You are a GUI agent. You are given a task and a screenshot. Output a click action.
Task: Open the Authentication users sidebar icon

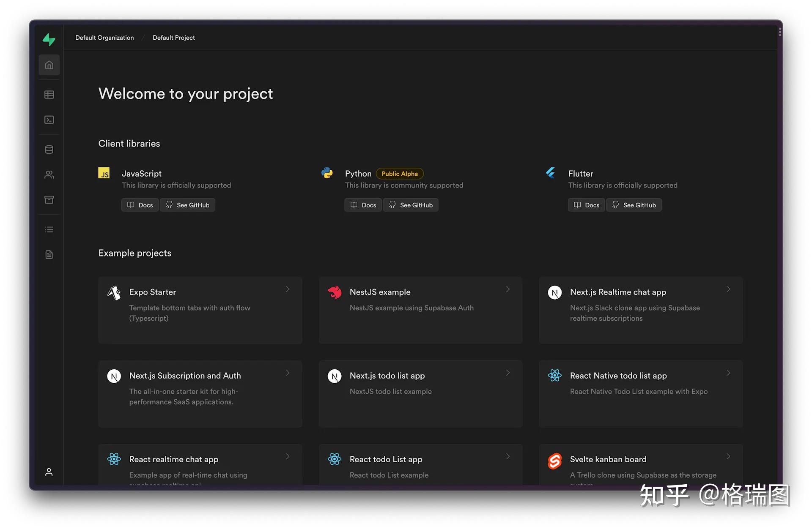49,175
